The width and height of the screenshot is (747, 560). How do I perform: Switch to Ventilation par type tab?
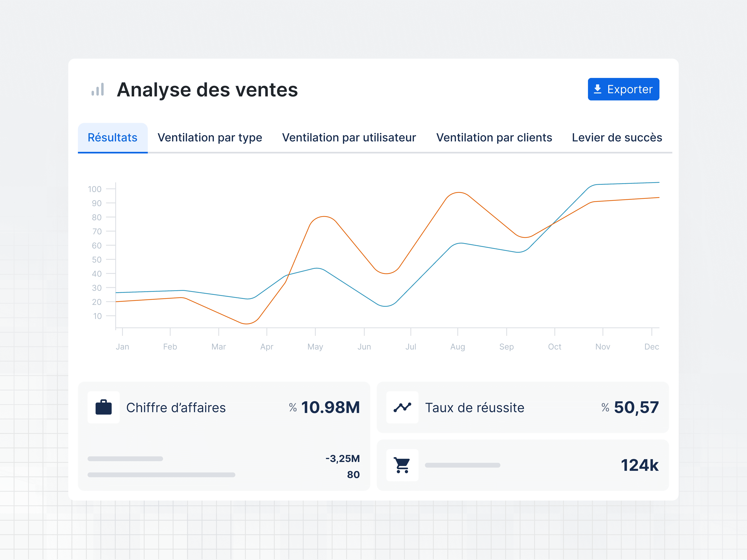210,138
